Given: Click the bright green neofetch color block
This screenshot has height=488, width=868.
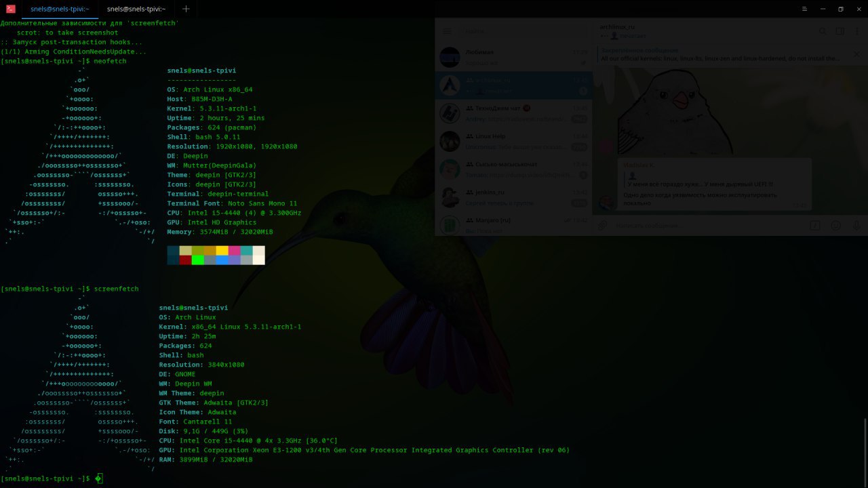Looking at the screenshot, I should tap(198, 260).
